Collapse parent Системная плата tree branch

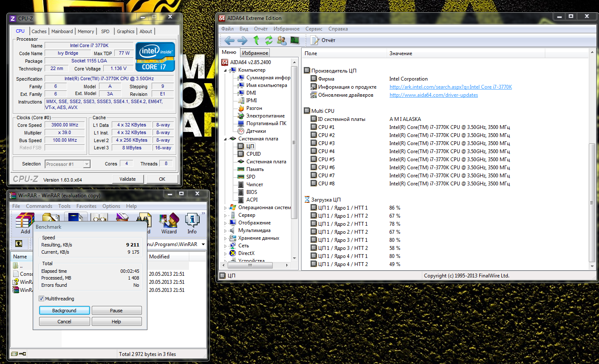[225, 139]
